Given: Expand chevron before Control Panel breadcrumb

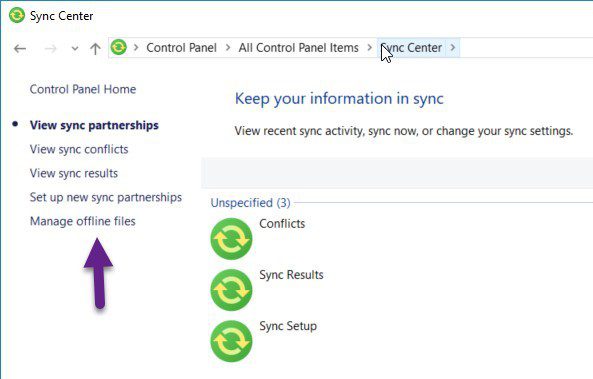Looking at the screenshot, I should [x=136, y=48].
